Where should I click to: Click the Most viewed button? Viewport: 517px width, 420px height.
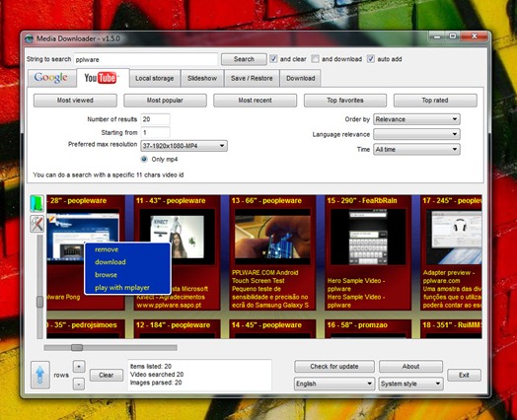(75, 101)
